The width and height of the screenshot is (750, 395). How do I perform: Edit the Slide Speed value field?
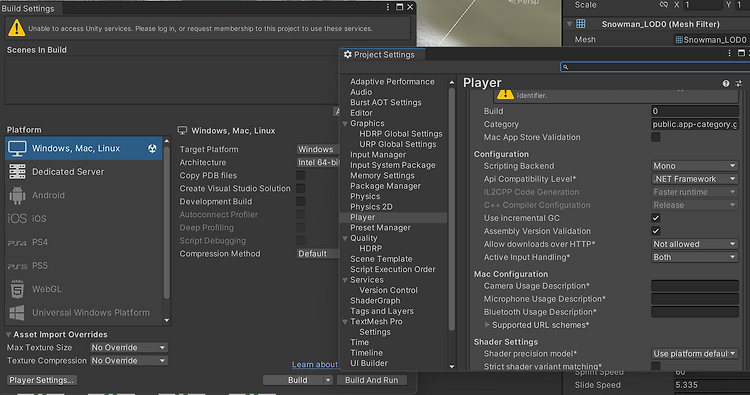(711, 385)
